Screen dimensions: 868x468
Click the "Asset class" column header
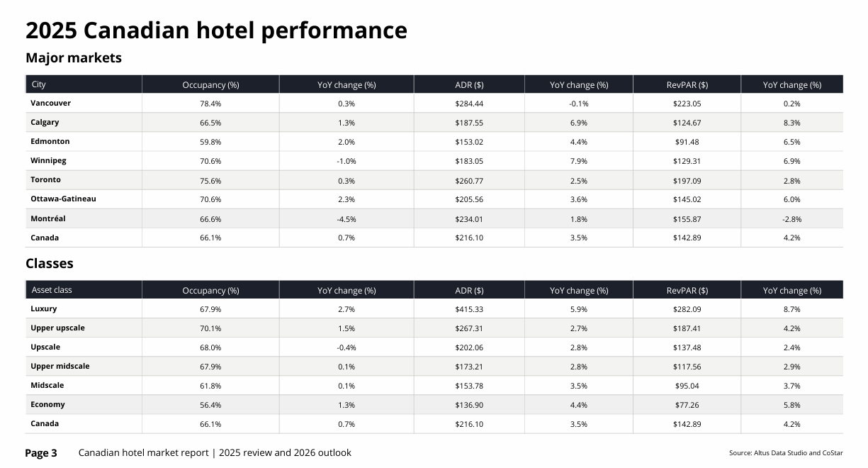coord(52,290)
